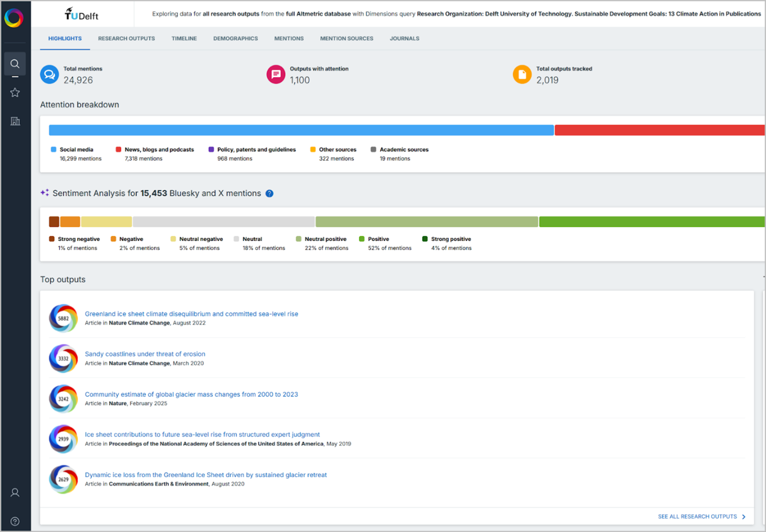Image resolution: width=766 pixels, height=532 pixels.
Task: Click the Altmetric donut badge scoring 3242
Action: (63, 399)
